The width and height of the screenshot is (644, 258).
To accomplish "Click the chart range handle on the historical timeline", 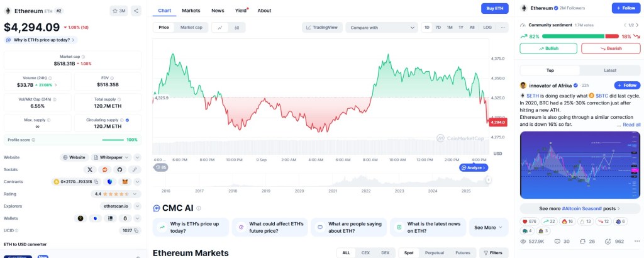I will (x=488, y=179).
